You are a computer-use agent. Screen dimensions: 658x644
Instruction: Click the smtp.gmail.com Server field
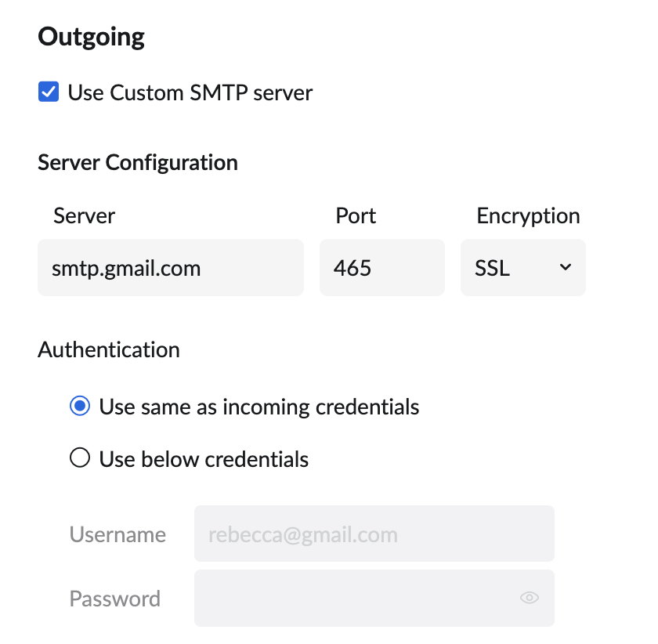point(170,268)
